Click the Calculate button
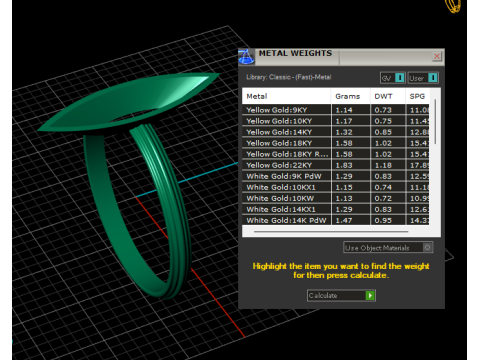The width and height of the screenshot is (480, 360). pyautogui.click(x=341, y=295)
